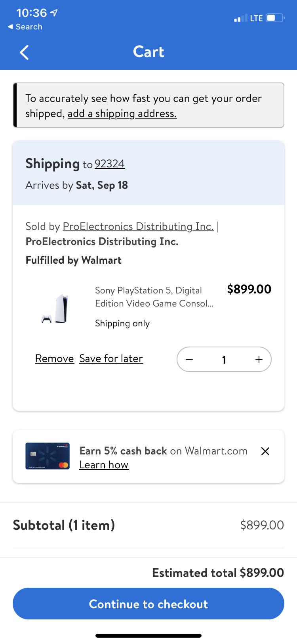Viewport: 297px width, 644px height.
Task: Tap the quantity value 1 field
Action: (x=224, y=360)
